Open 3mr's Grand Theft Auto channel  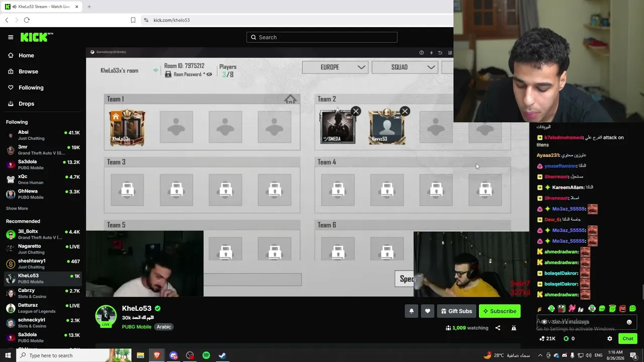pos(43,150)
